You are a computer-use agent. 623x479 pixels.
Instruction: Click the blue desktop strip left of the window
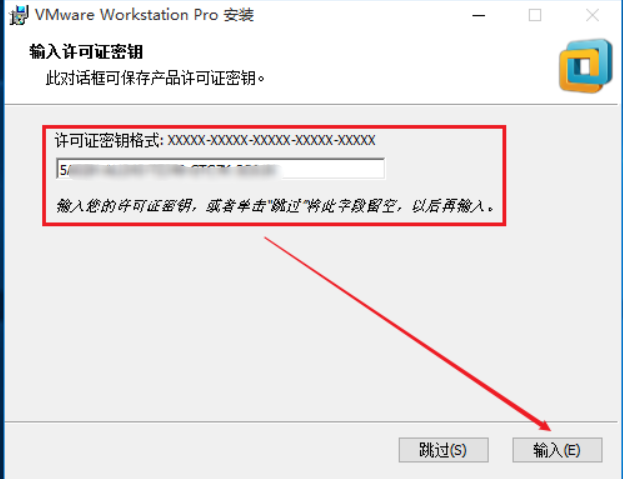(x=2, y=238)
